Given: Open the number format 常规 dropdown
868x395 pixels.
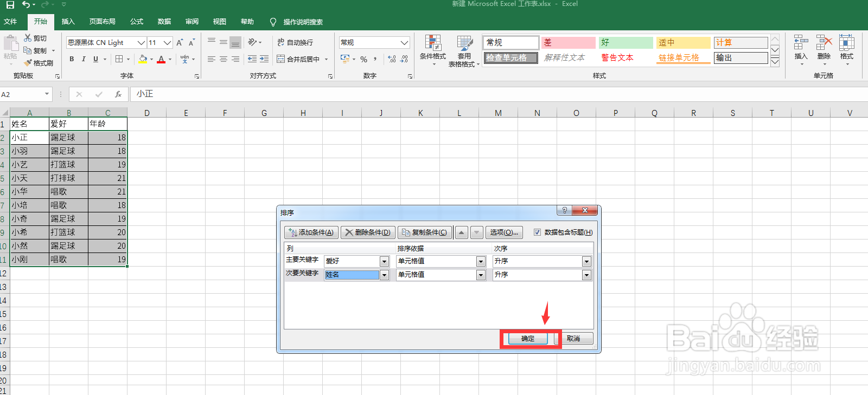Looking at the screenshot, I should 405,42.
